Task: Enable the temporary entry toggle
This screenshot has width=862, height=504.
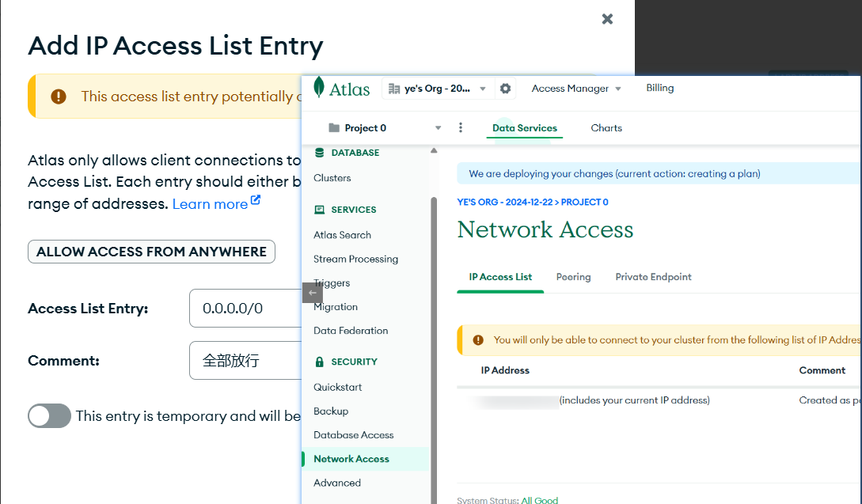Action: [50, 416]
